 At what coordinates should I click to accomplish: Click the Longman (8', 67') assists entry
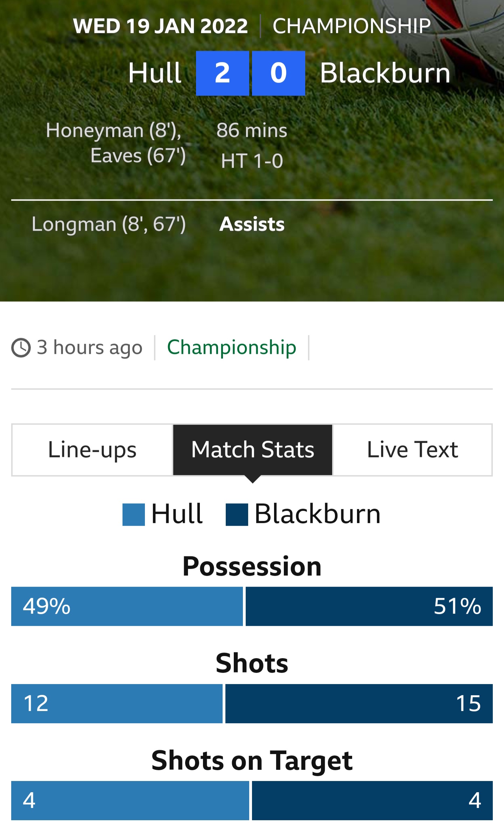click(x=108, y=224)
